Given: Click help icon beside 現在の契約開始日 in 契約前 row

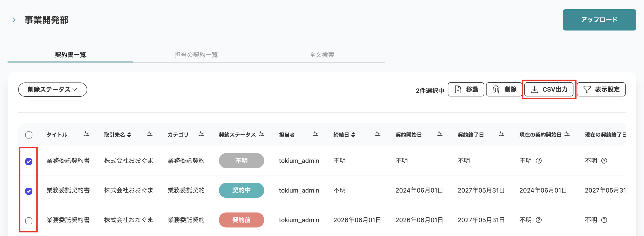Looking at the screenshot, I should click(539, 220).
